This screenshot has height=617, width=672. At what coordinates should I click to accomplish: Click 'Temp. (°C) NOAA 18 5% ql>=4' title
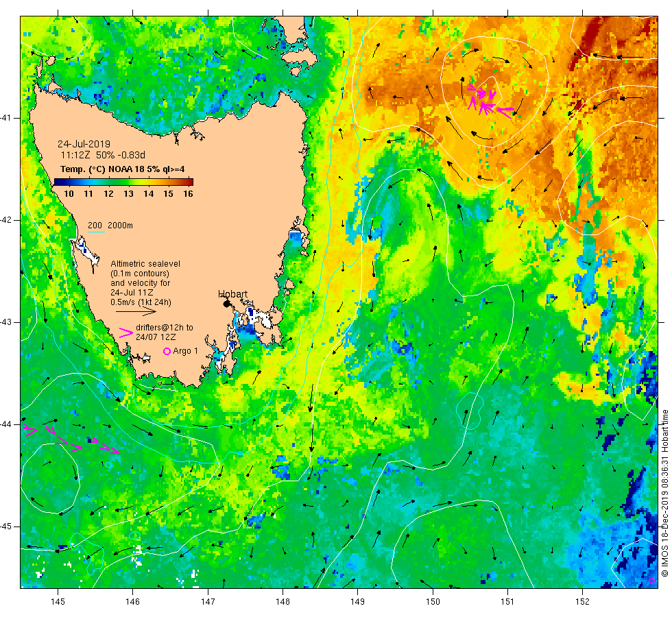123,169
